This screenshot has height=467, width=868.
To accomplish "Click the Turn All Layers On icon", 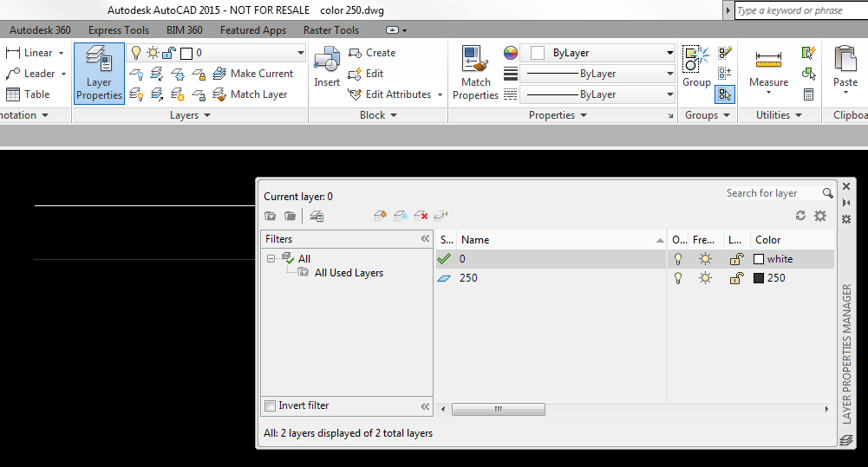I will point(136,94).
